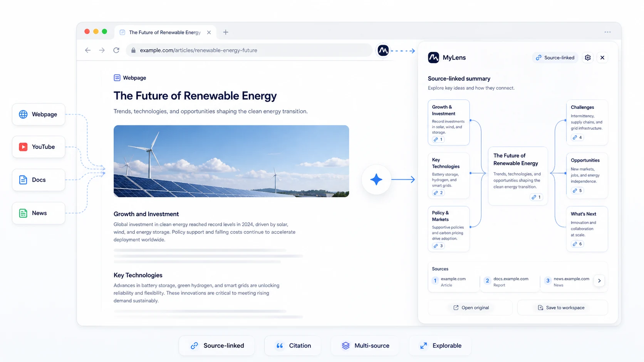Open source 2 docs.example.com Report
Viewport: 644px width, 362px height.
tap(510, 282)
